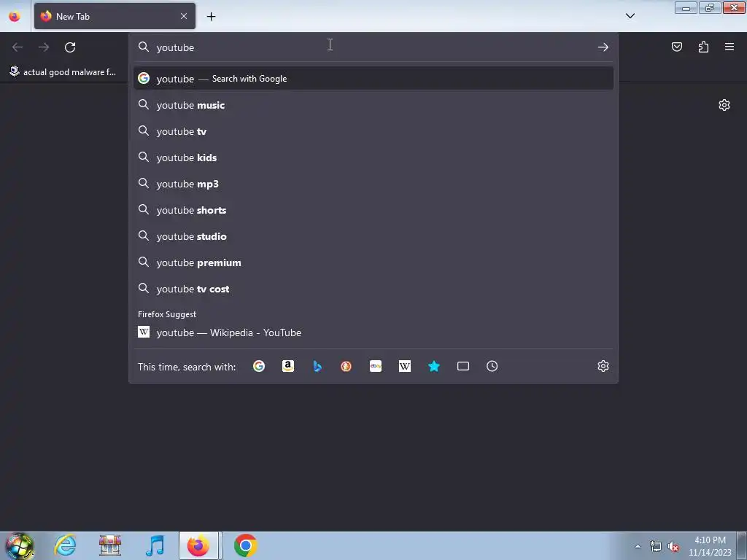Click the Firefox taskbar button
This screenshot has width=747, height=560.
point(198,545)
